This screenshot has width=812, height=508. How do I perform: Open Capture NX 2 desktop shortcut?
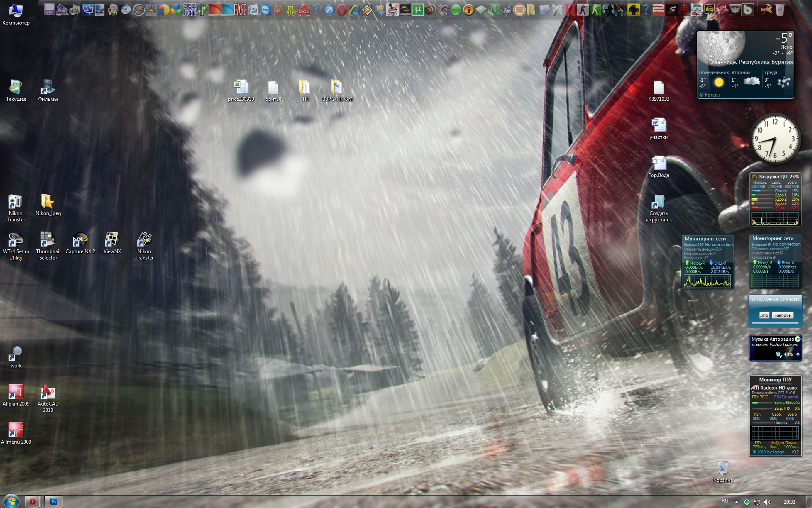click(80, 240)
